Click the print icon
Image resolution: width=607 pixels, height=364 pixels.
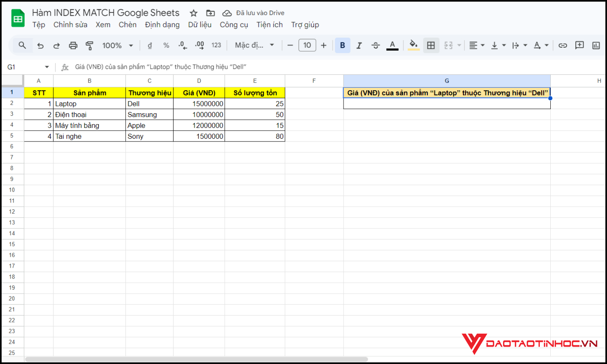[73, 45]
